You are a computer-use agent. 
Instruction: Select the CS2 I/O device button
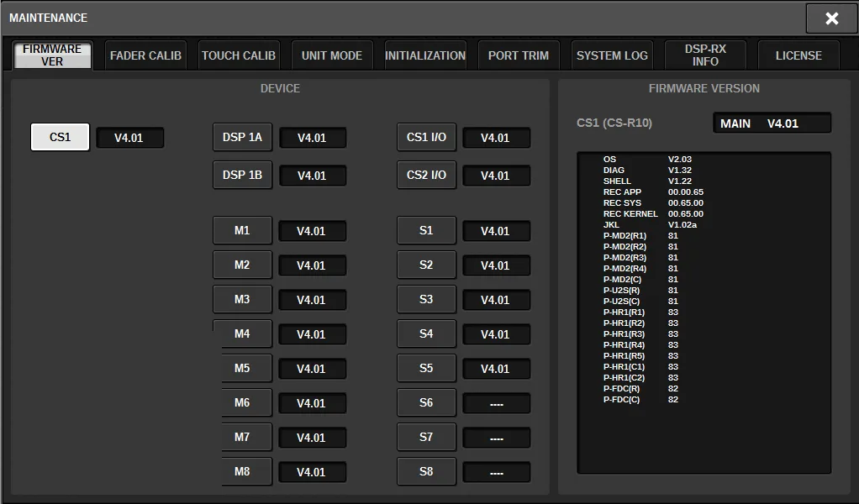[426, 175]
